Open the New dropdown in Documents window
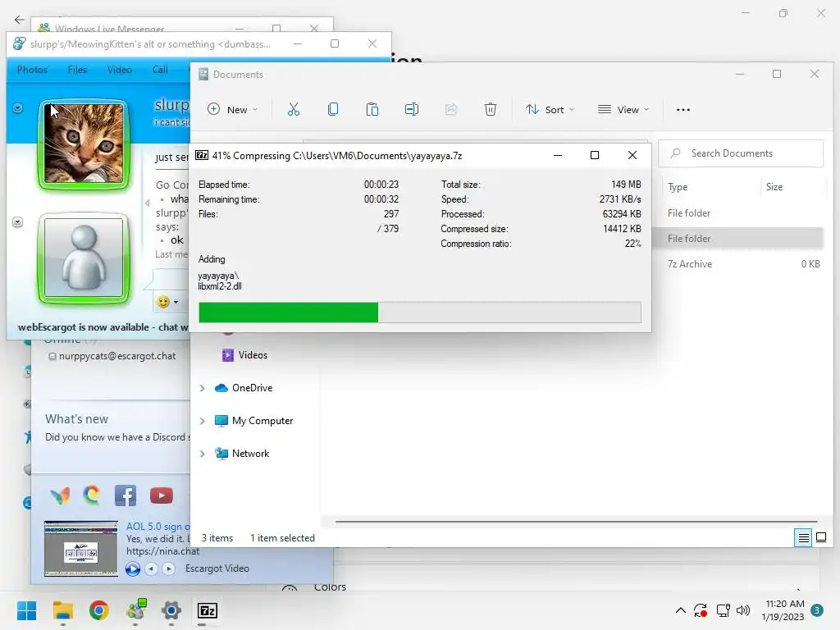840x630 pixels. [x=233, y=109]
